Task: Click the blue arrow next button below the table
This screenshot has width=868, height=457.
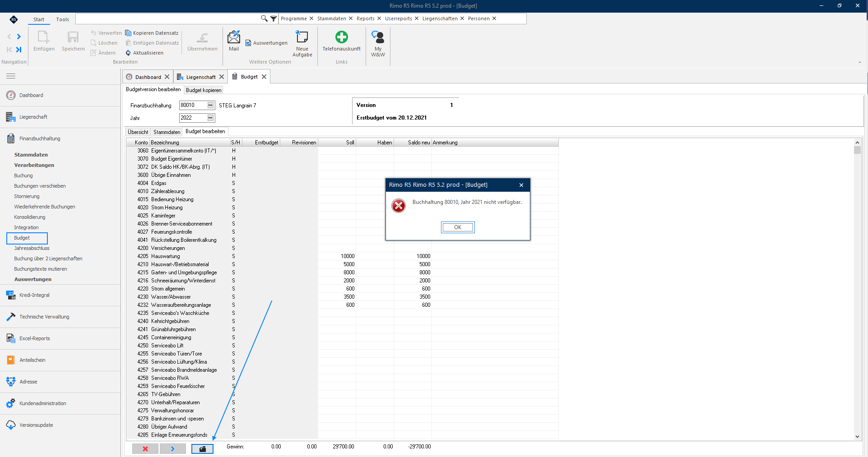Action: point(172,448)
